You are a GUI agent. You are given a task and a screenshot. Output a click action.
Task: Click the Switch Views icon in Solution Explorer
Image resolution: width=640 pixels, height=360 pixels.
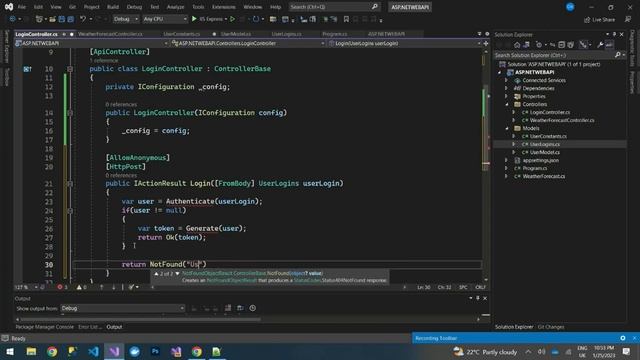[527, 44]
